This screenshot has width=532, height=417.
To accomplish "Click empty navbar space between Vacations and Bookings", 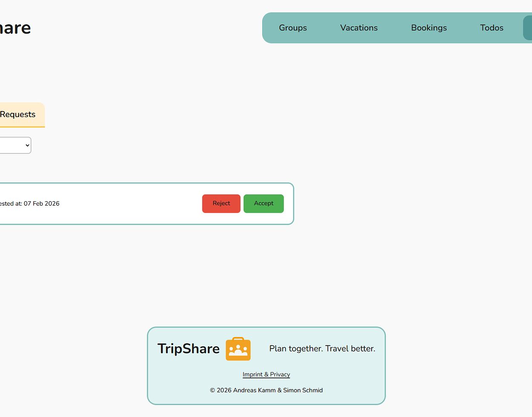I will click(x=394, y=28).
